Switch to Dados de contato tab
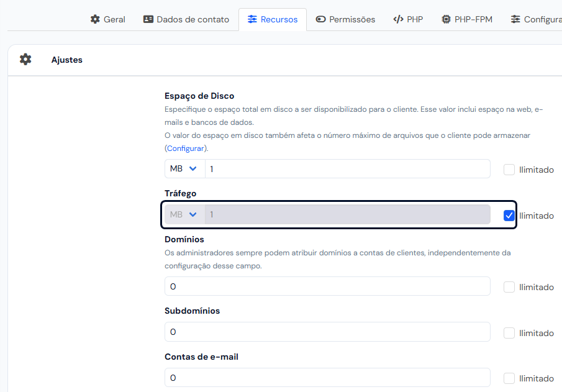The image size is (562, 392). 186,19
